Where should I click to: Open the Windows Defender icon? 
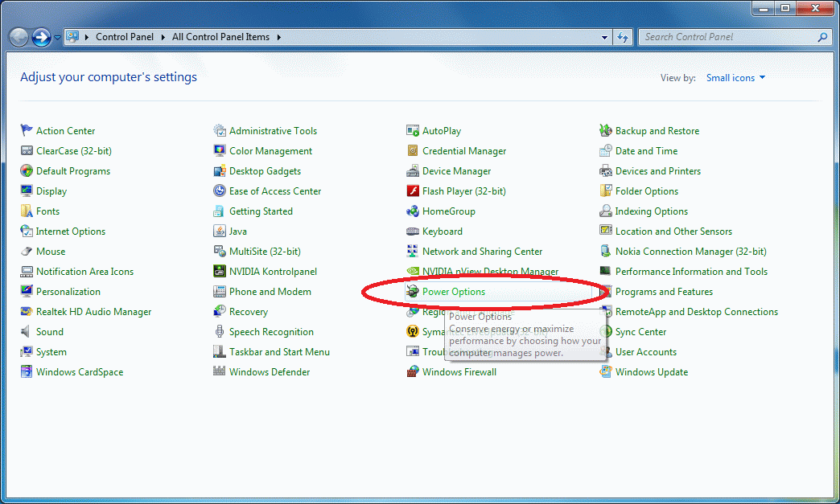[x=220, y=371]
